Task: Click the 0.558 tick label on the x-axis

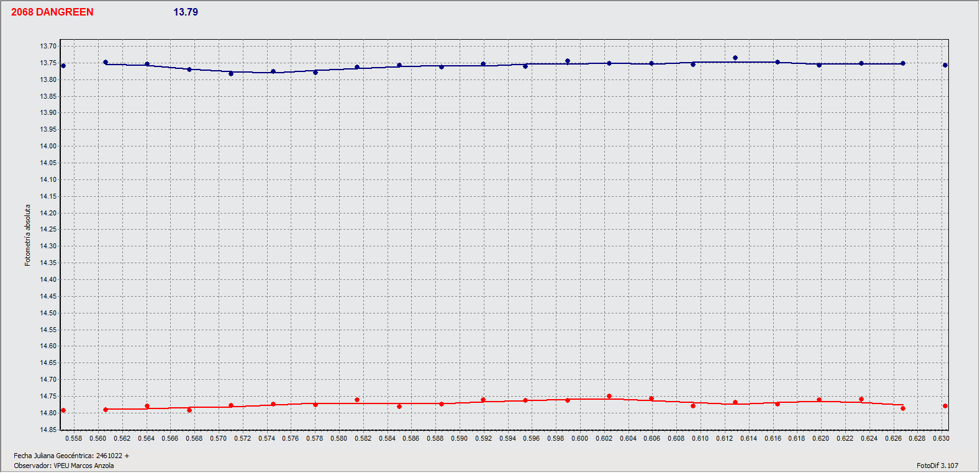Action: (x=73, y=438)
